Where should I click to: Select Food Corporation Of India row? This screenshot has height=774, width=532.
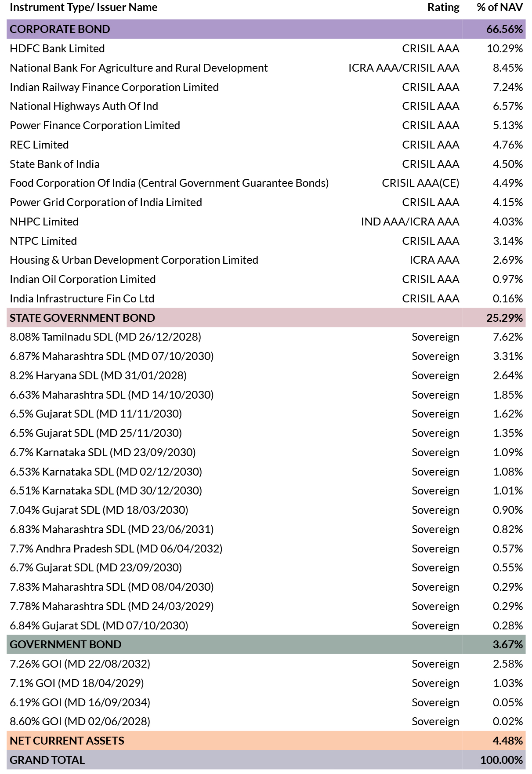(266, 183)
